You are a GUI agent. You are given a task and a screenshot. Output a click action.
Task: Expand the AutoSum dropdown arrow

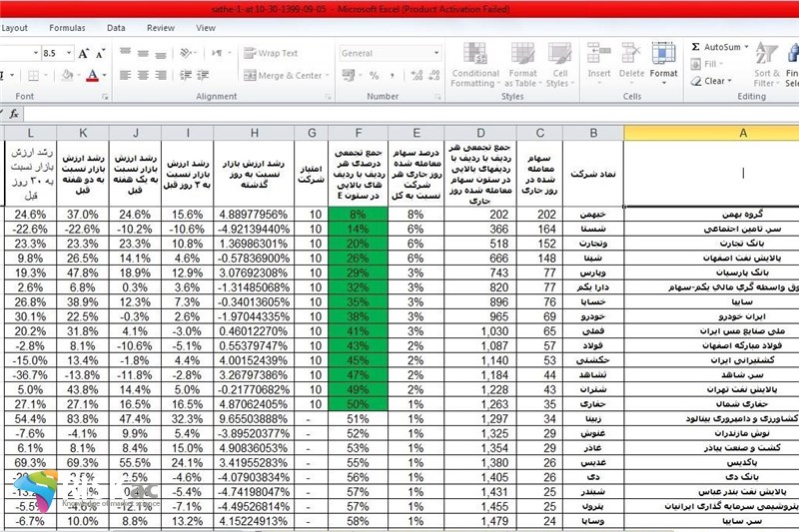point(746,47)
